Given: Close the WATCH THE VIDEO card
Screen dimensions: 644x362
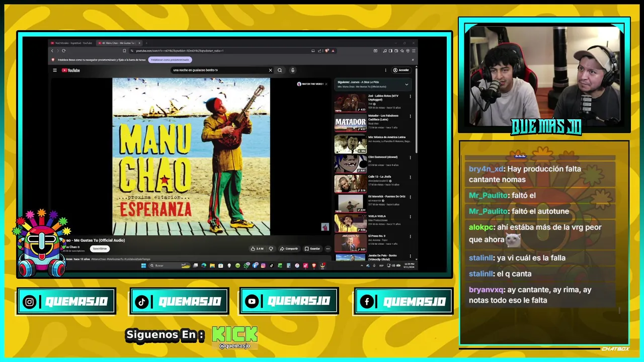Looking at the screenshot, I should pyautogui.click(x=326, y=84).
